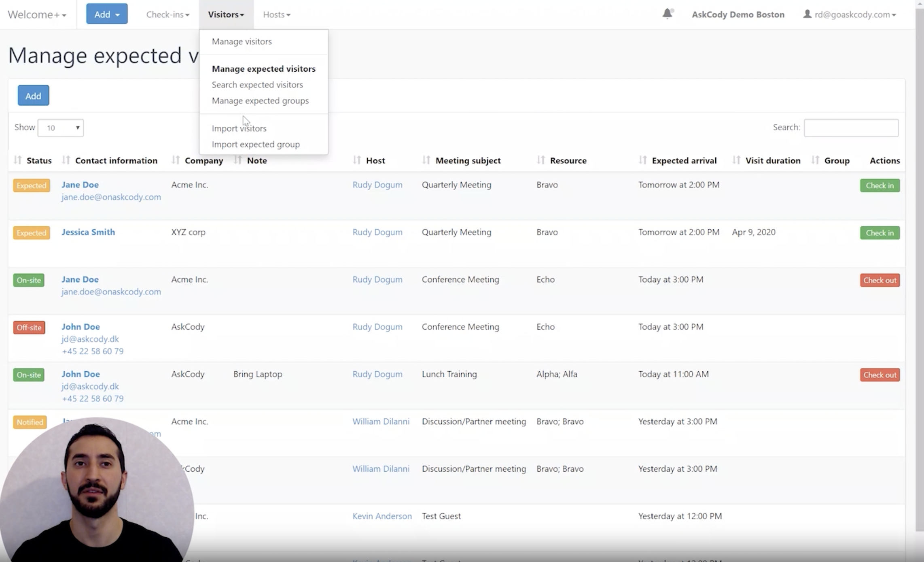Open host Rudy Dogum's profile link
The image size is (924, 562).
(377, 185)
